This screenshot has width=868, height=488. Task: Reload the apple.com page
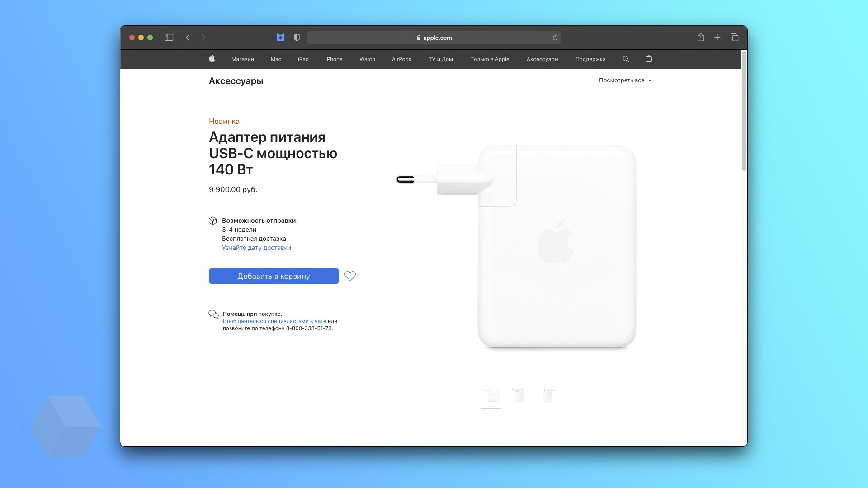(x=555, y=38)
